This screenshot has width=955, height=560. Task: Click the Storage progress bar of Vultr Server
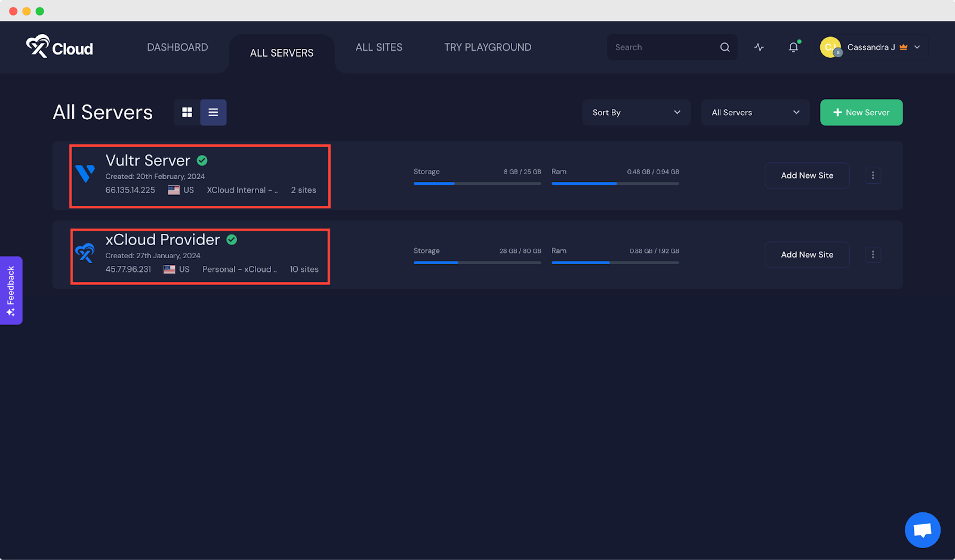pyautogui.click(x=477, y=184)
